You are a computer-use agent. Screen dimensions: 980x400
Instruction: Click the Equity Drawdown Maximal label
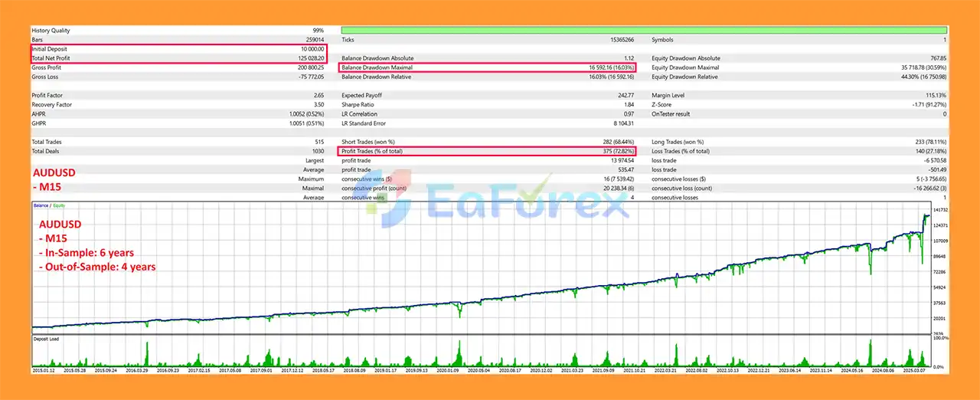[685, 67]
